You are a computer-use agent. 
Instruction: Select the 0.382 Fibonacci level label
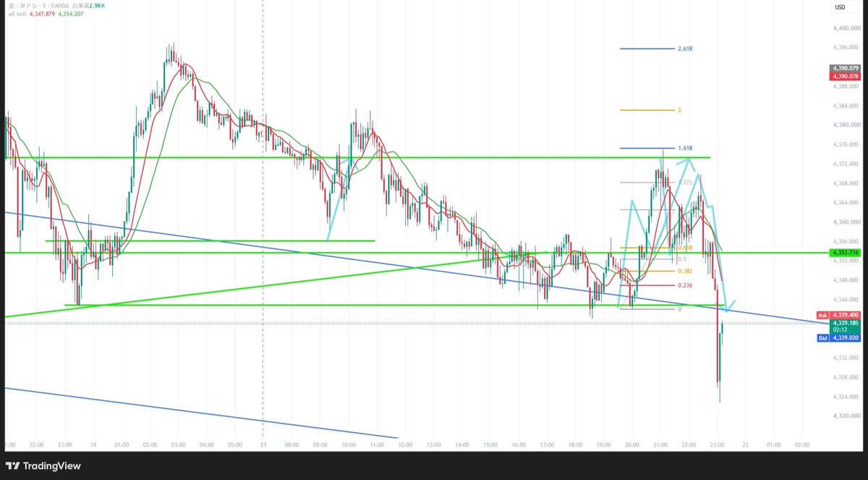[x=685, y=271]
